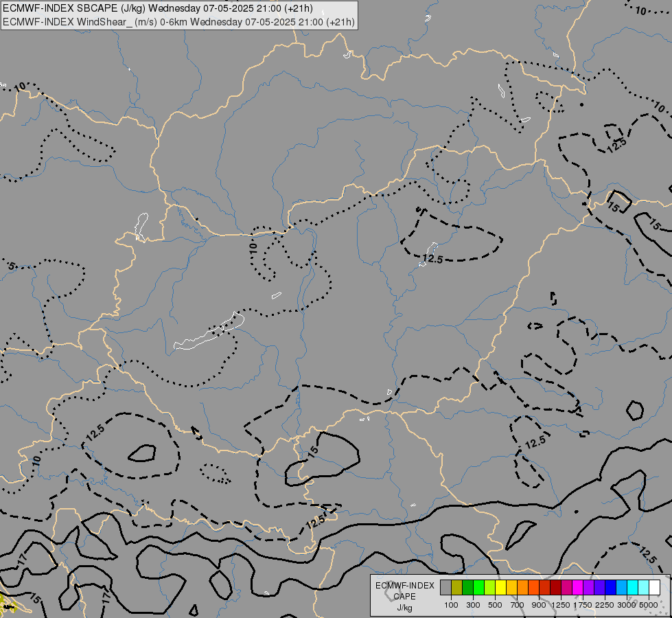
Task: Click the contour label 5 at left edge
Action: click(x=12, y=266)
